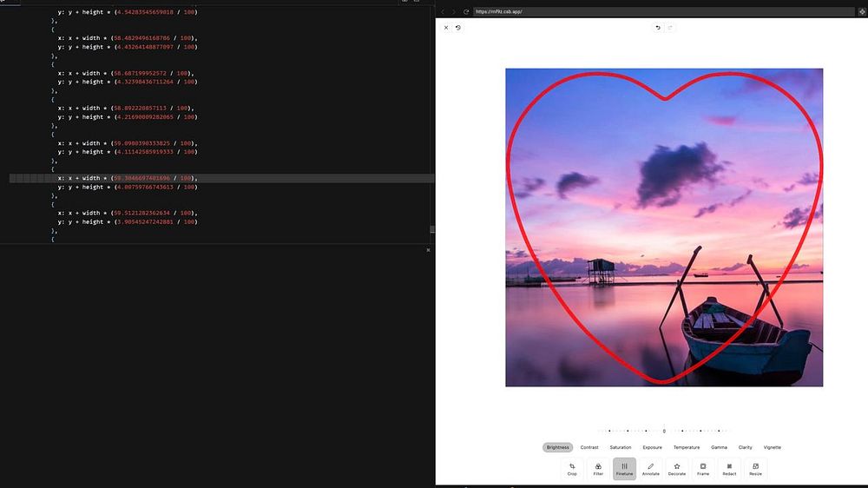This screenshot has width=868, height=488.
Task: Switch to the Saturation adjustment
Action: pos(621,447)
